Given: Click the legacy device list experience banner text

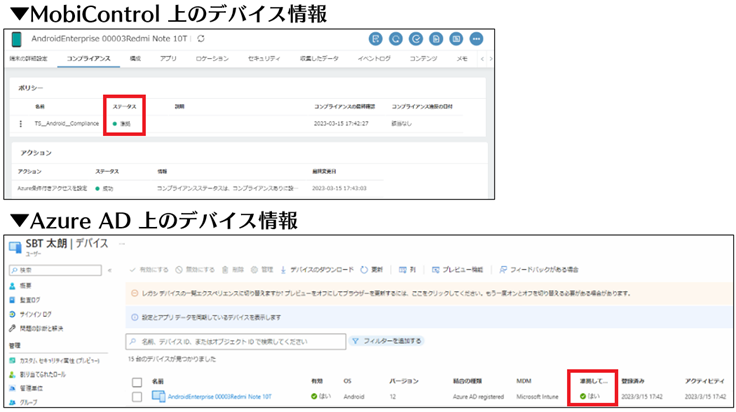Looking at the screenshot, I should (x=386, y=293).
